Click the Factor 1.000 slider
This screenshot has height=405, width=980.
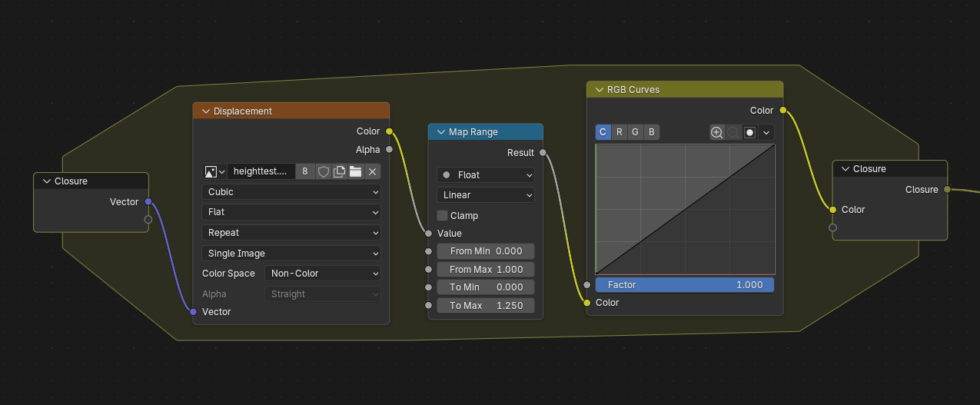pos(685,285)
